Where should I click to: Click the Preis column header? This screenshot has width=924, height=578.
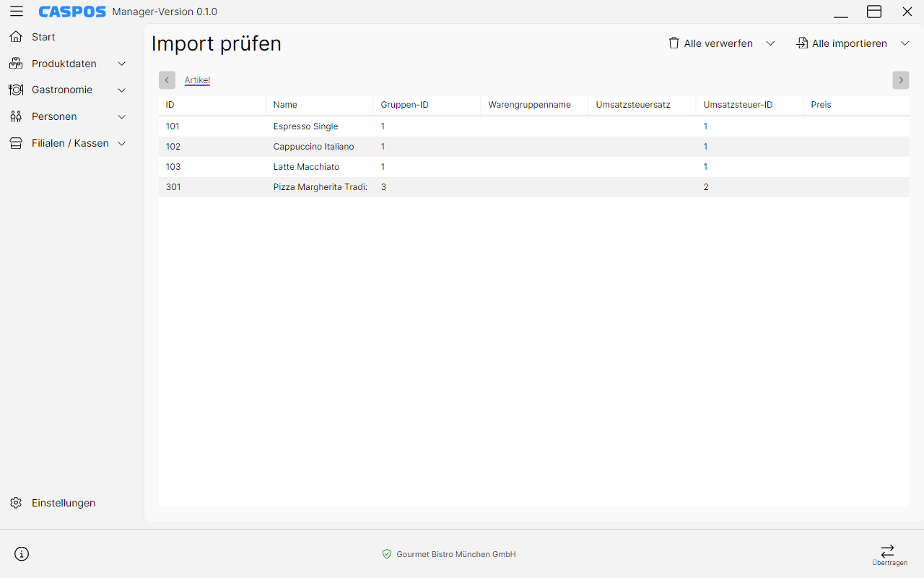point(857,105)
